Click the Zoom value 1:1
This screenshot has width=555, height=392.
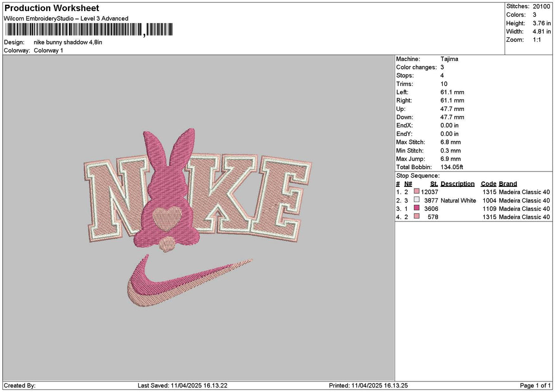click(537, 40)
